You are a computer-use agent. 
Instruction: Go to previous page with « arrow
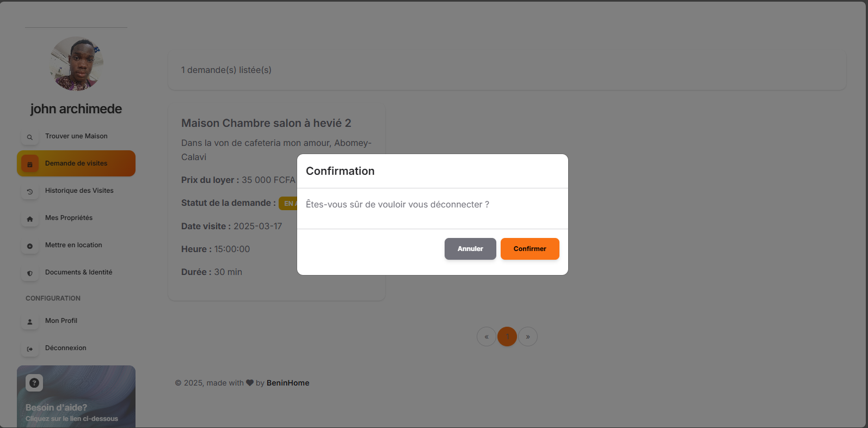pyautogui.click(x=487, y=337)
